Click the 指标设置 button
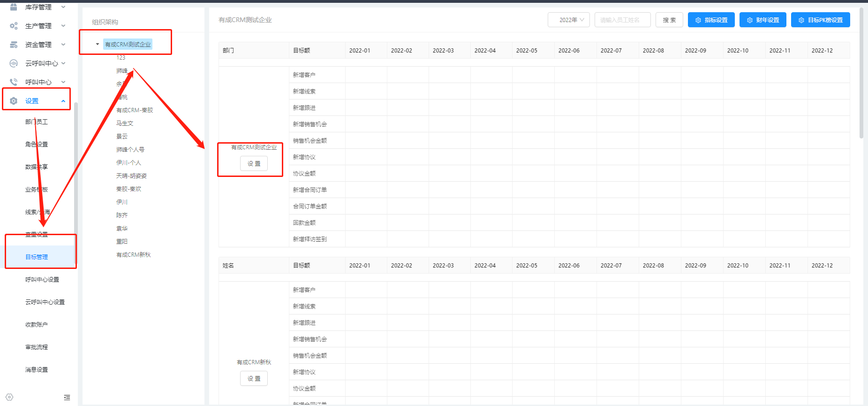Image resolution: width=868 pixels, height=406 pixels. click(x=711, y=20)
